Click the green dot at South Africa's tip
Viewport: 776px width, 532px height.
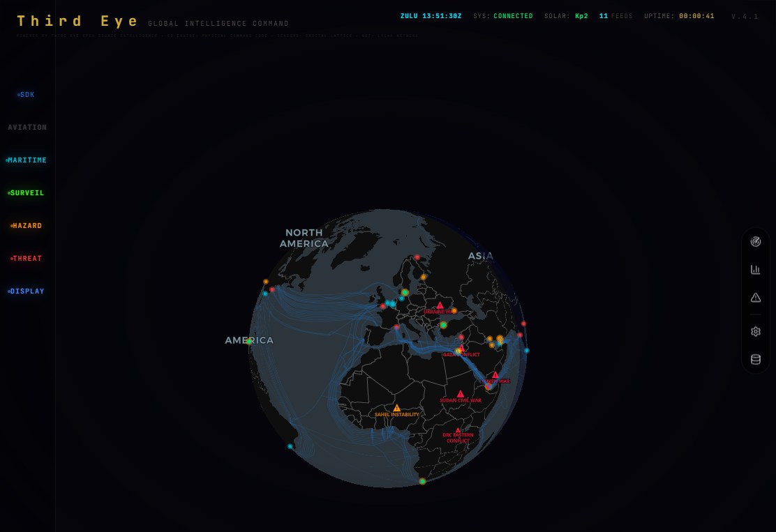click(x=422, y=481)
